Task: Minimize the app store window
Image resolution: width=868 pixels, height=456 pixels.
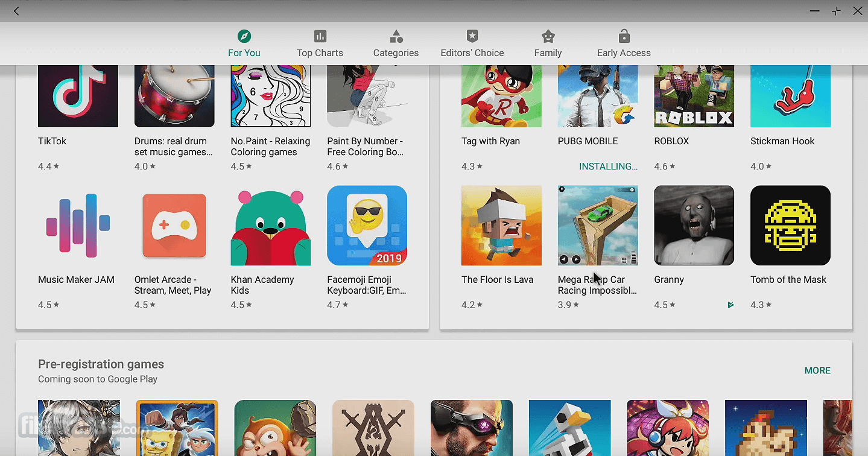Action: point(815,11)
